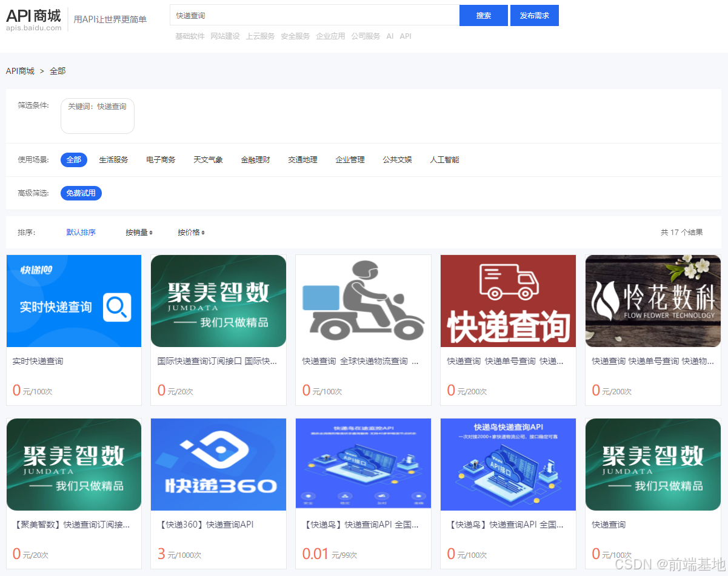The width and height of the screenshot is (728, 576).
Task: Open the AI category link under search
Action: click(x=390, y=36)
